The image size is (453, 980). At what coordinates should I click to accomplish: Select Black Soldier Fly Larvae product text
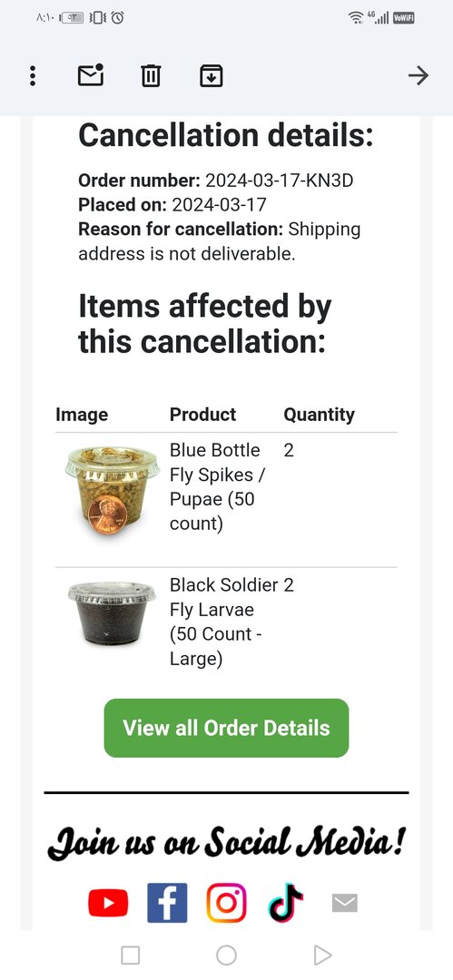coord(223,622)
